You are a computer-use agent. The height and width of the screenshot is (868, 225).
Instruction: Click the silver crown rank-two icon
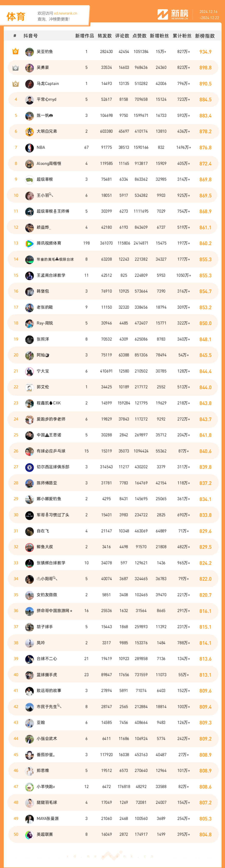click(15, 68)
